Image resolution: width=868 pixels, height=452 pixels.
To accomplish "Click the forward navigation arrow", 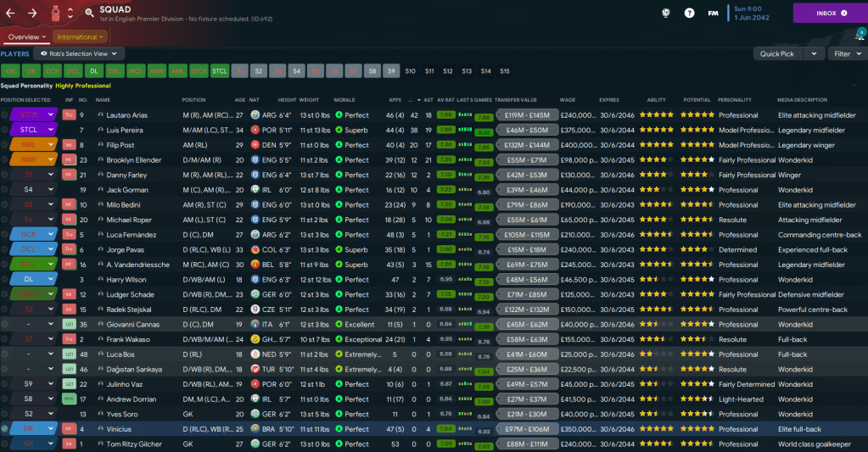I will click(32, 14).
